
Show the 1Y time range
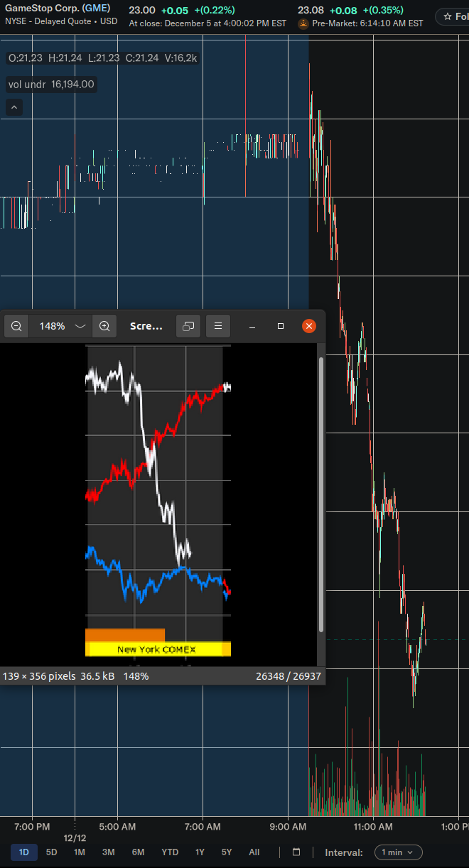[200, 852]
